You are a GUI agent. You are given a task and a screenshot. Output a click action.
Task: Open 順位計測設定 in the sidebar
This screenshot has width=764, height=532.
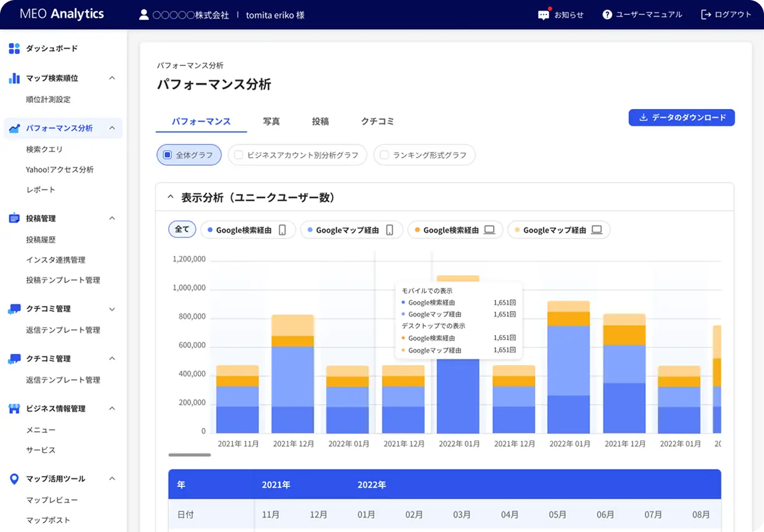49,100
